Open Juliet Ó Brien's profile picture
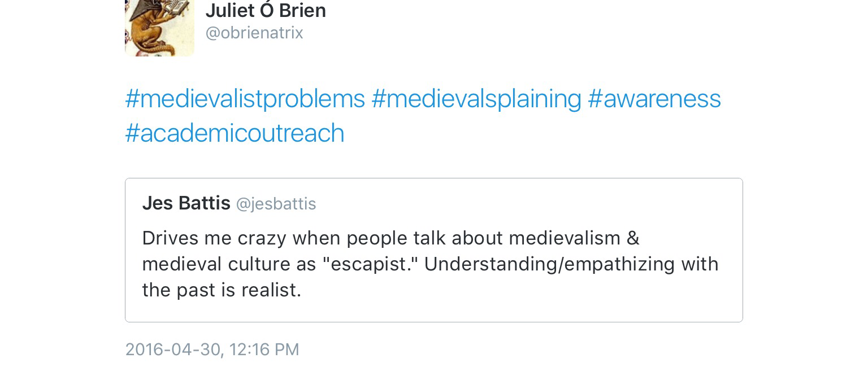 (x=159, y=27)
